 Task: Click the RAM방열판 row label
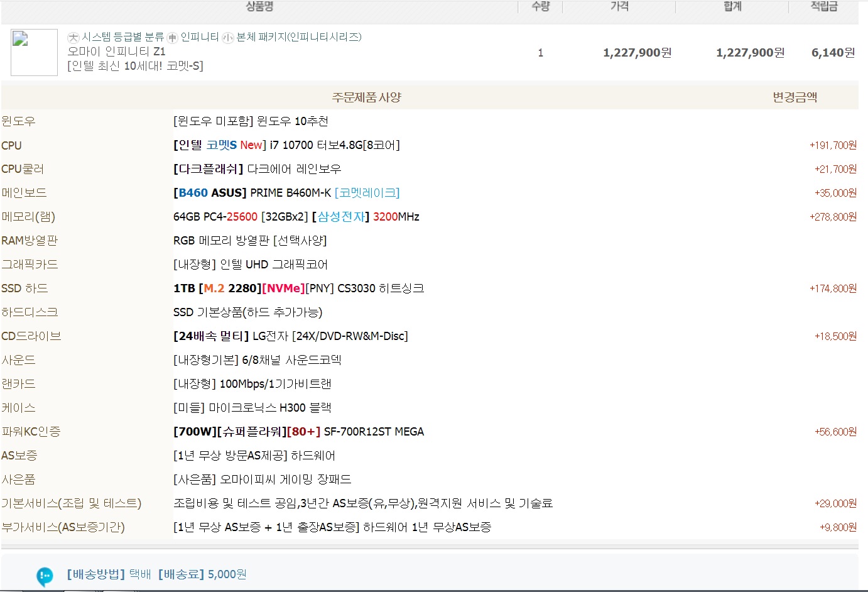point(30,241)
